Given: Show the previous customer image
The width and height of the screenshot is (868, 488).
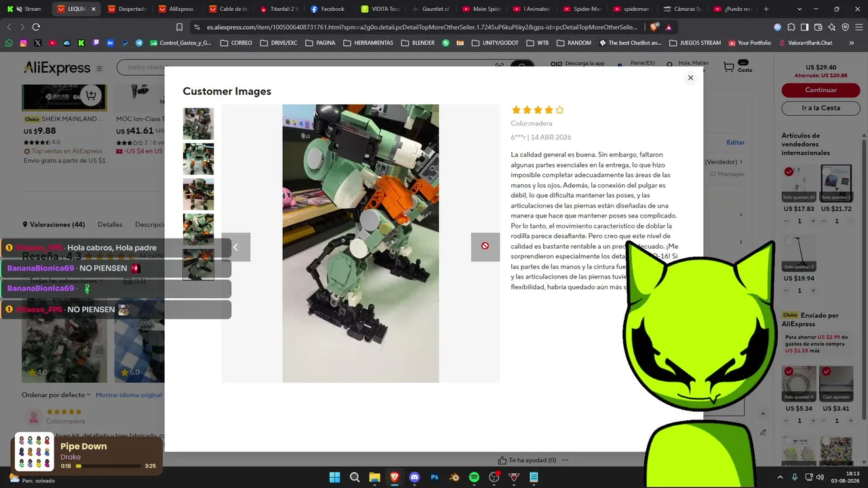Looking at the screenshot, I should (236, 247).
